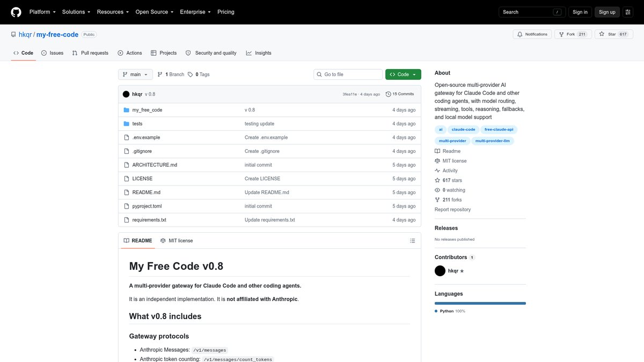The image size is (644, 362).
Task: Open the my-free-code repository link
Action: [x=57, y=34]
